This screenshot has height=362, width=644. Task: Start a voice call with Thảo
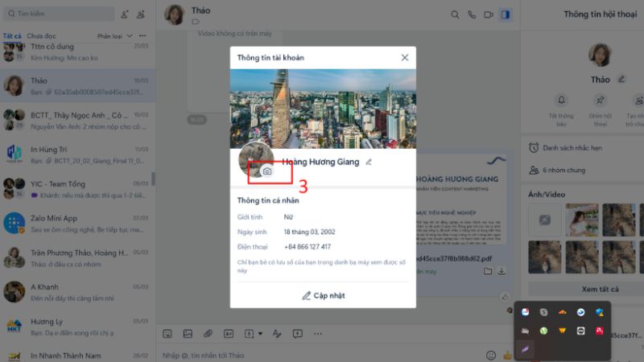tap(472, 14)
